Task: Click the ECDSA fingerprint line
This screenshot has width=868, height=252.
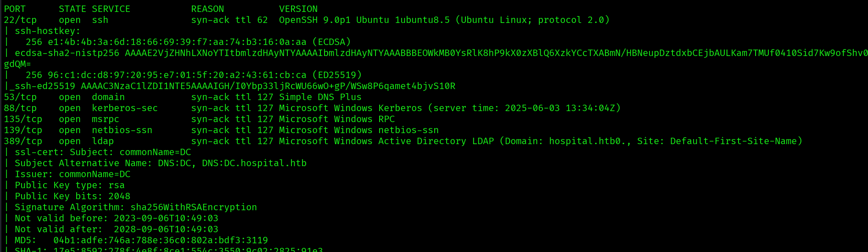Action: click(177, 42)
